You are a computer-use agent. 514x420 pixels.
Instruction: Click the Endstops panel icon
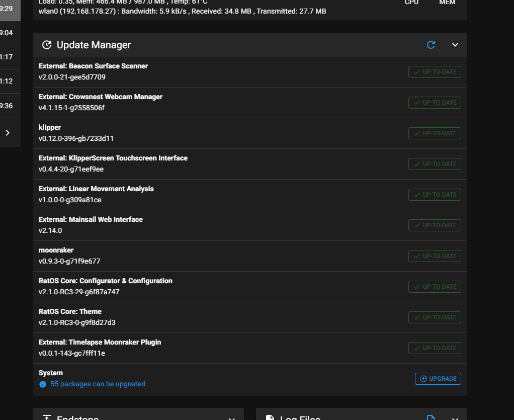pyautogui.click(x=47, y=417)
